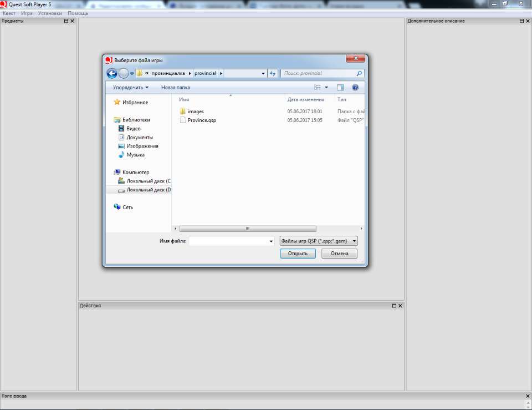Click the Новая папка button

coord(176,88)
